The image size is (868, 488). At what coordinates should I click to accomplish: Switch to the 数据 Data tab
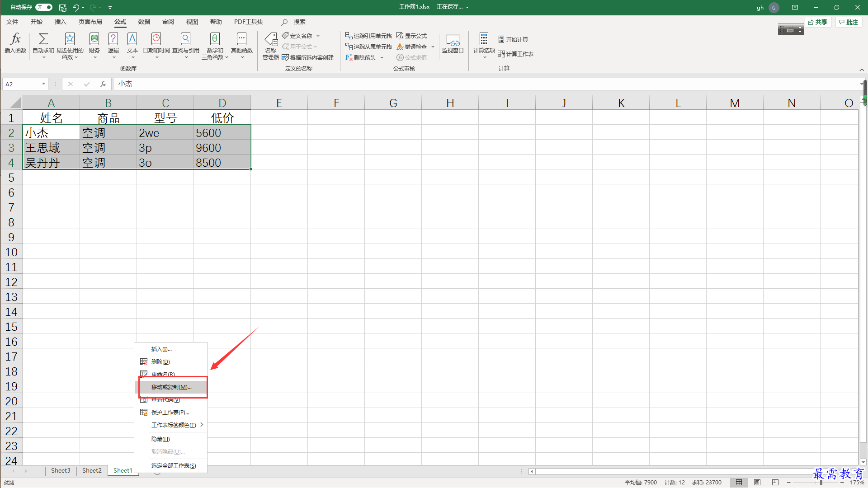pyautogui.click(x=144, y=22)
